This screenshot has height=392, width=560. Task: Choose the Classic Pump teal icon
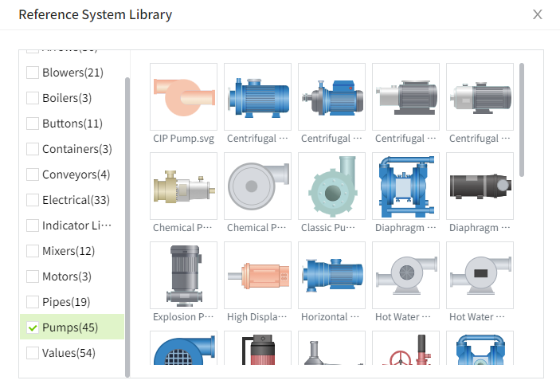tap(331, 186)
